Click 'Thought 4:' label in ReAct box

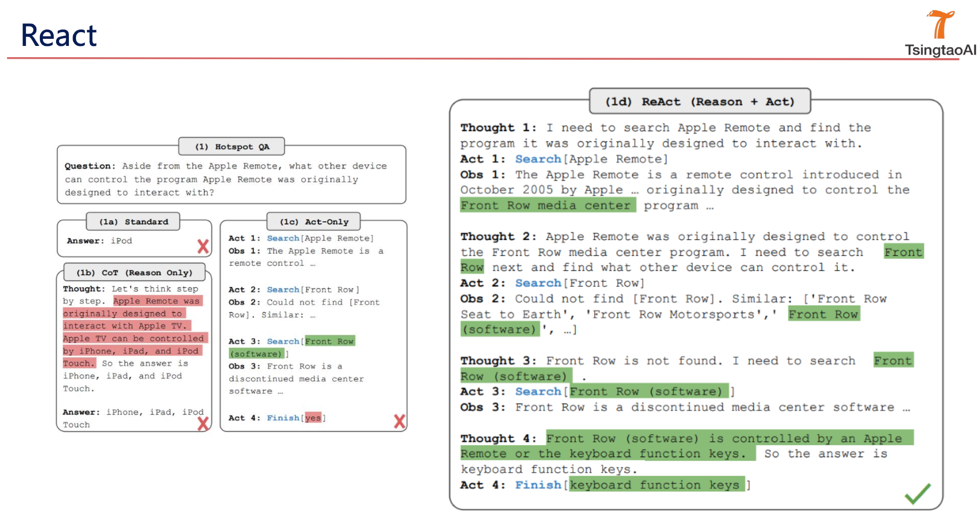[x=498, y=438]
